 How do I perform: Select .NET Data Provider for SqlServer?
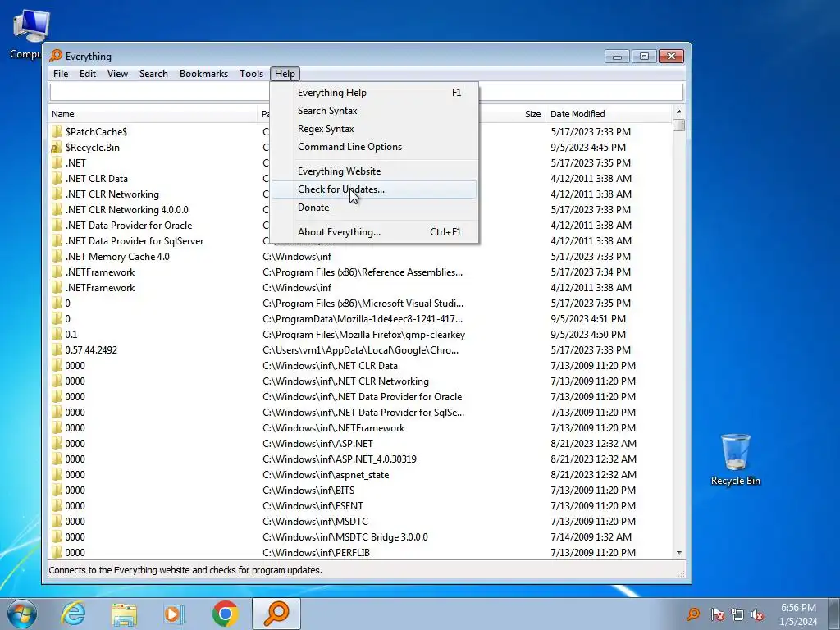click(x=135, y=241)
